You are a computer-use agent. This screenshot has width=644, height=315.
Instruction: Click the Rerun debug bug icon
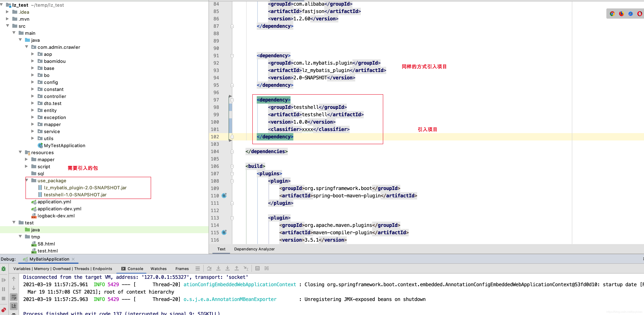(x=4, y=269)
